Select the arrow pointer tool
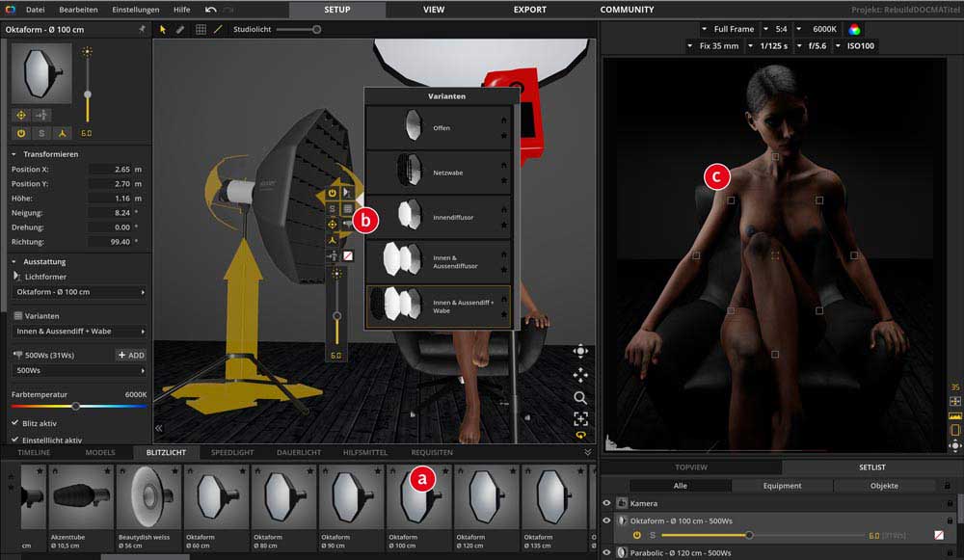This screenshot has height=560, width=964. coord(162,30)
